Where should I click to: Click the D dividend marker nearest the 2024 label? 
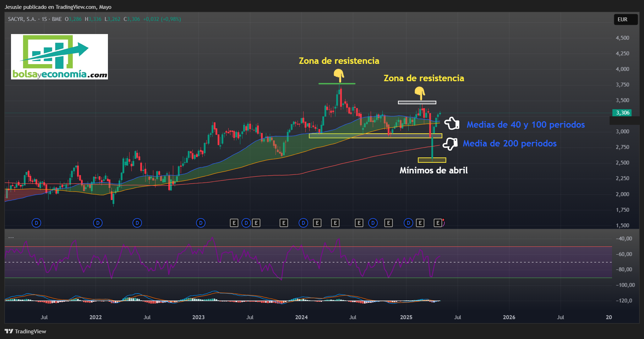point(303,223)
